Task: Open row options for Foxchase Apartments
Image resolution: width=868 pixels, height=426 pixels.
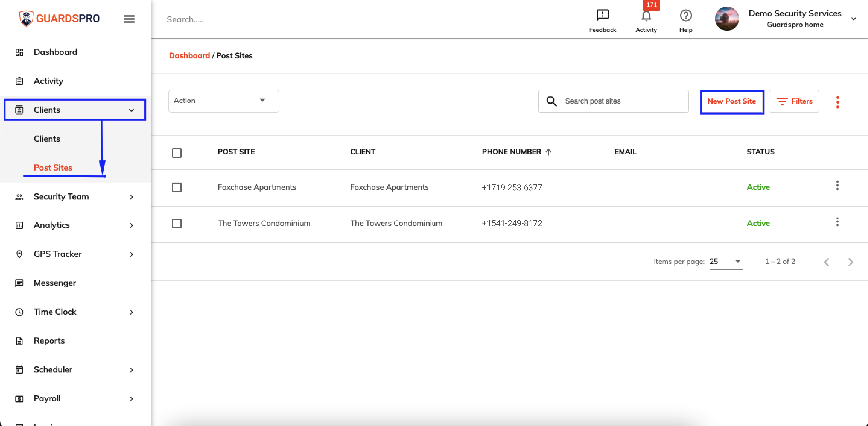Action: coord(837,185)
